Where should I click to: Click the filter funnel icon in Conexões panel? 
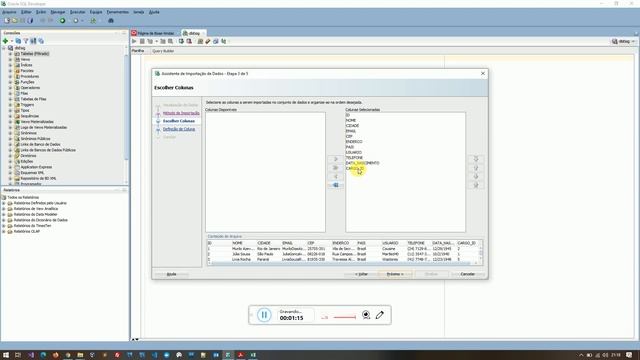point(26,41)
